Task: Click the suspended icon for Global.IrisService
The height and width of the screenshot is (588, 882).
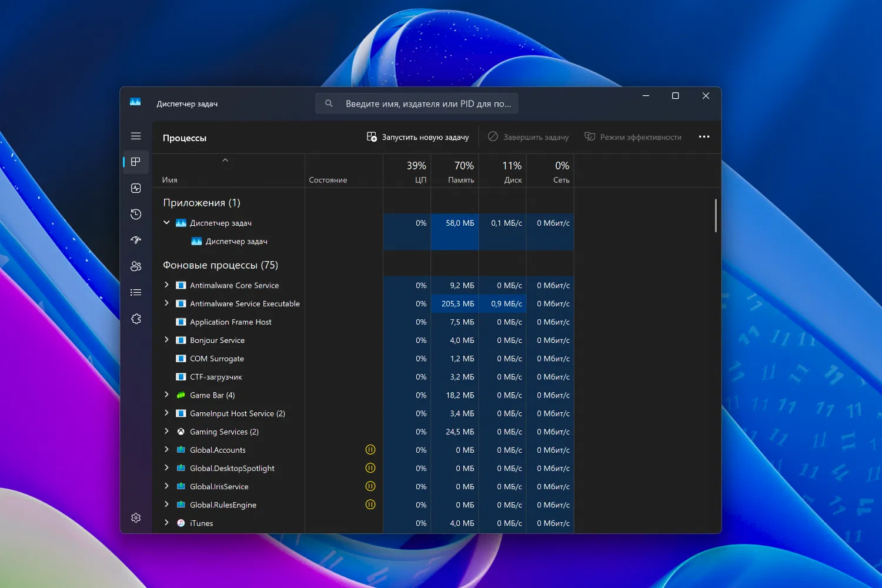Action: pyautogui.click(x=370, y=486)
